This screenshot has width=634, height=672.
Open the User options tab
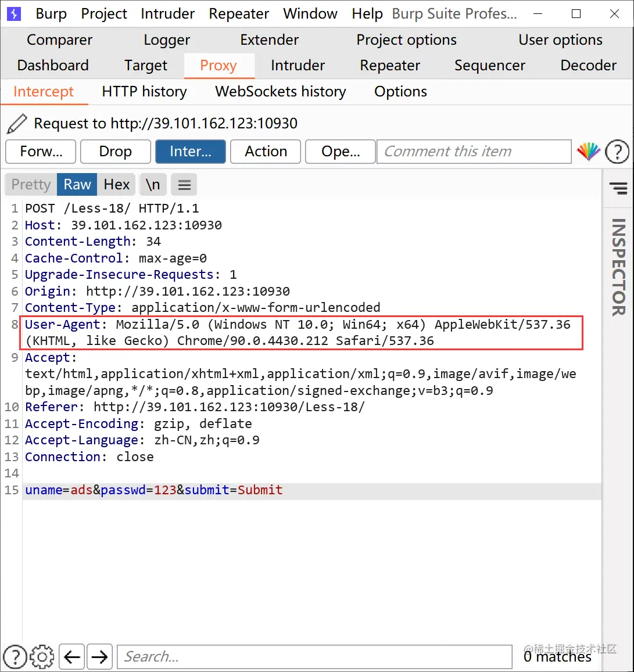(x=560, y=40)
